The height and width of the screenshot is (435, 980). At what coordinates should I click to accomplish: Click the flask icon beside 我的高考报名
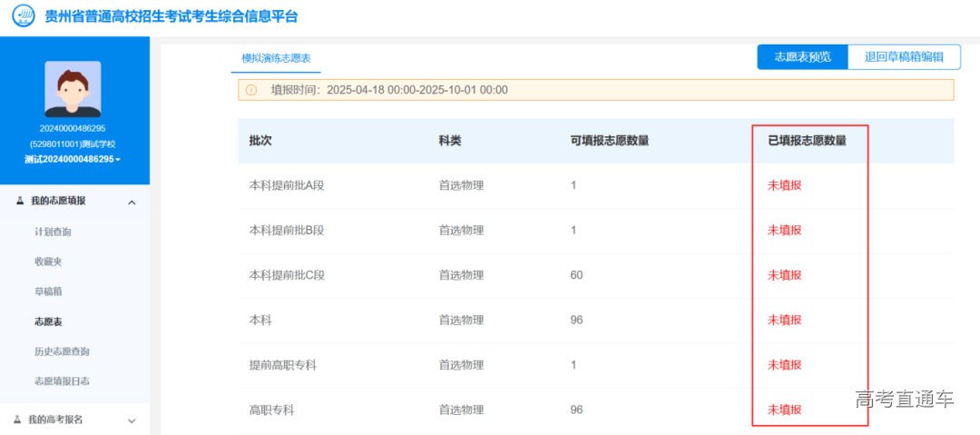17,420
